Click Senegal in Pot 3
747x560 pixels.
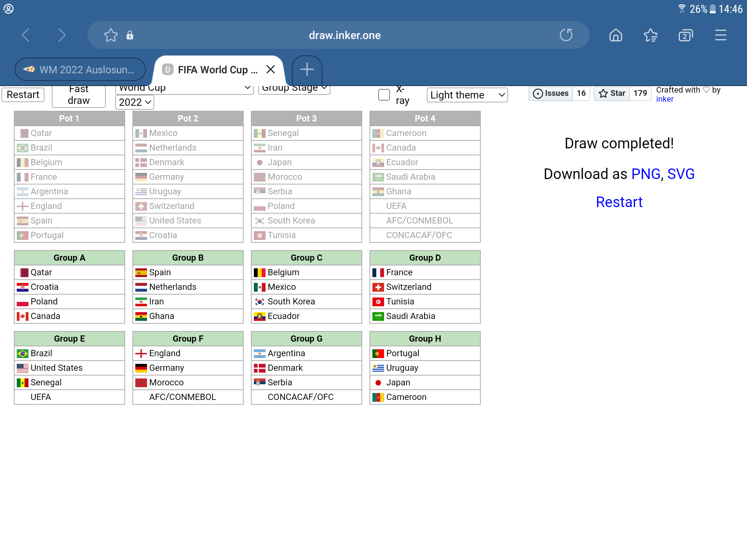click(306, 133)
